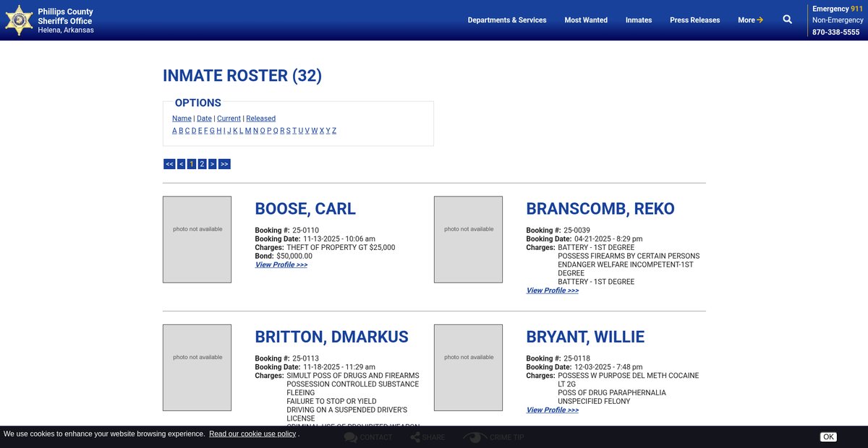The height and width of the screenshot is (448, 868).
Task: View profile for Reko Branscomb
Action: 552,290
